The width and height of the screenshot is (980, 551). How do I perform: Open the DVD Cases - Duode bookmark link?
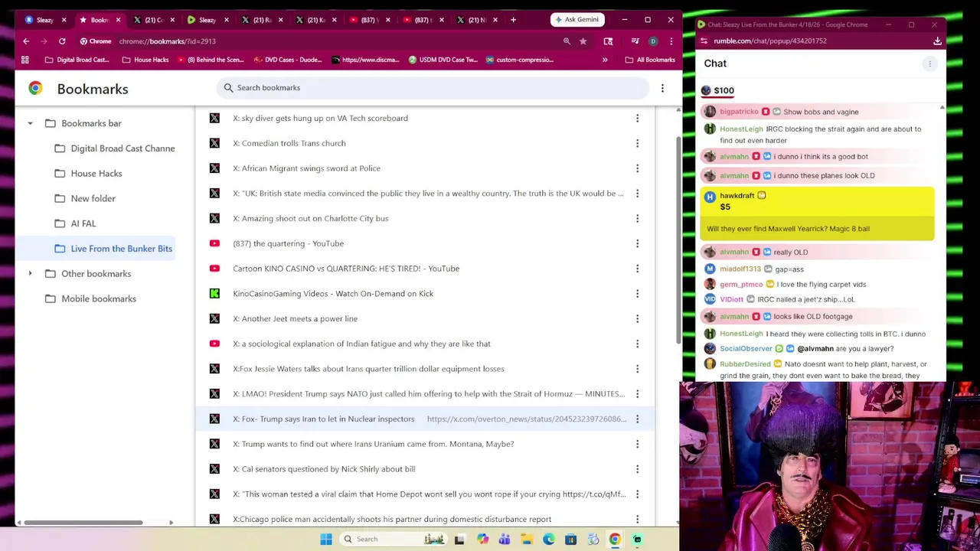(x=288, y=60)
